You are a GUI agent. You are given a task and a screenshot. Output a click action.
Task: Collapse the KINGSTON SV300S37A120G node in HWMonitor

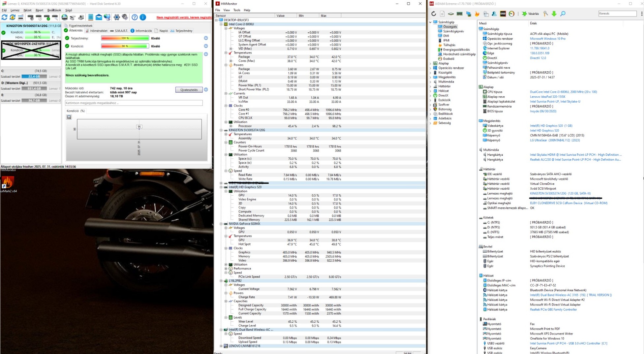point(221,130)
